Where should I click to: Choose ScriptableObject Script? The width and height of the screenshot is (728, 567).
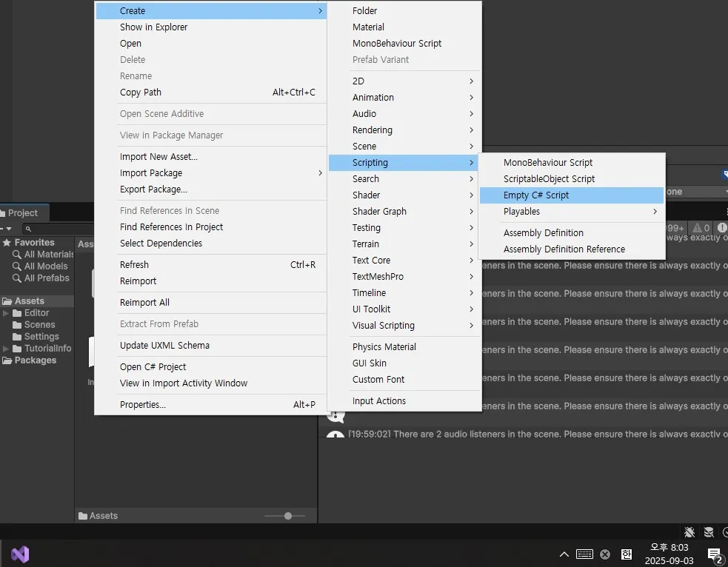[x=572, y=179]
